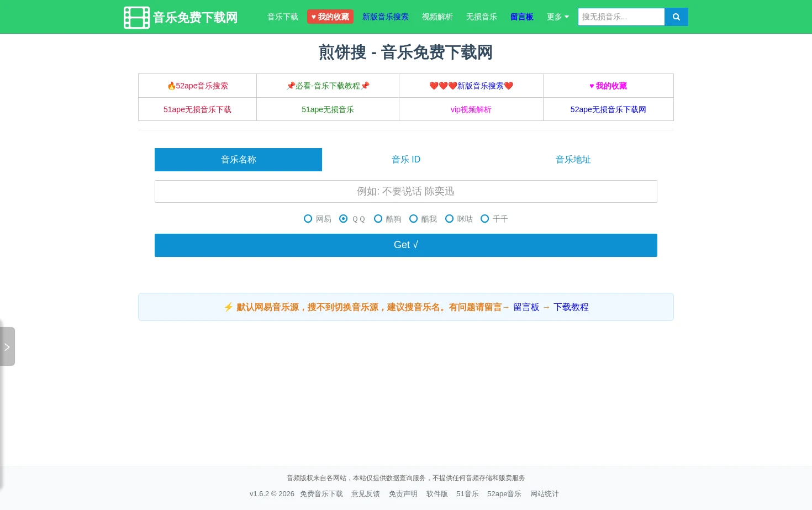This screenshot has height=510, width=812.
Task: Open the 留言板 link in the notice
Action: tap(526, 307)
